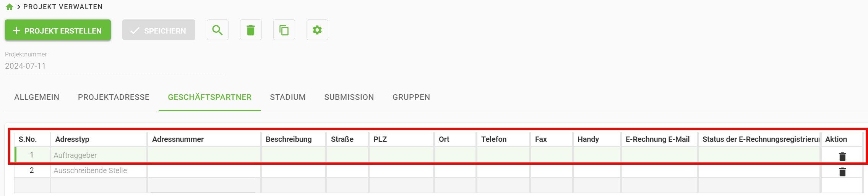Click the green trash toolbar icon
The image size is (868, 196).
pos(251,30)
